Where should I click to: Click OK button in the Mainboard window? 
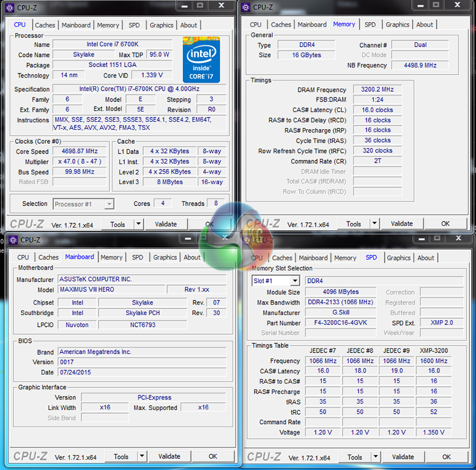pyautogui.click(x=213, y=456)
